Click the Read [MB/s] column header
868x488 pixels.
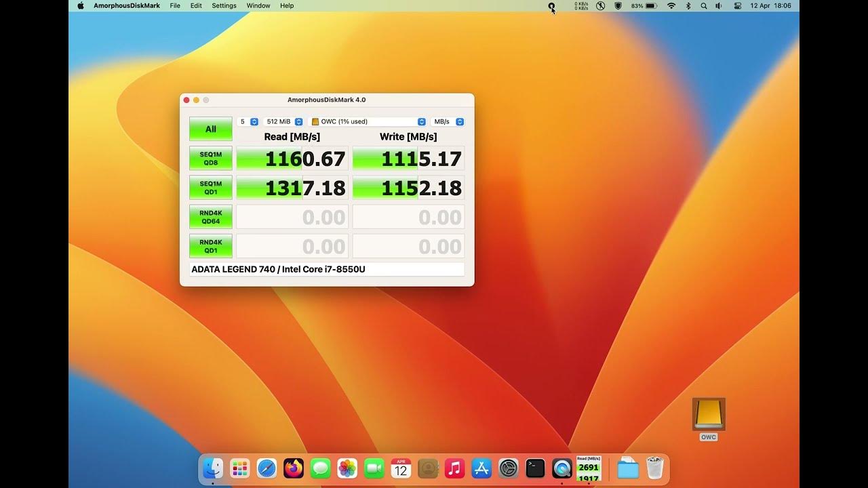tap(292, 137)
